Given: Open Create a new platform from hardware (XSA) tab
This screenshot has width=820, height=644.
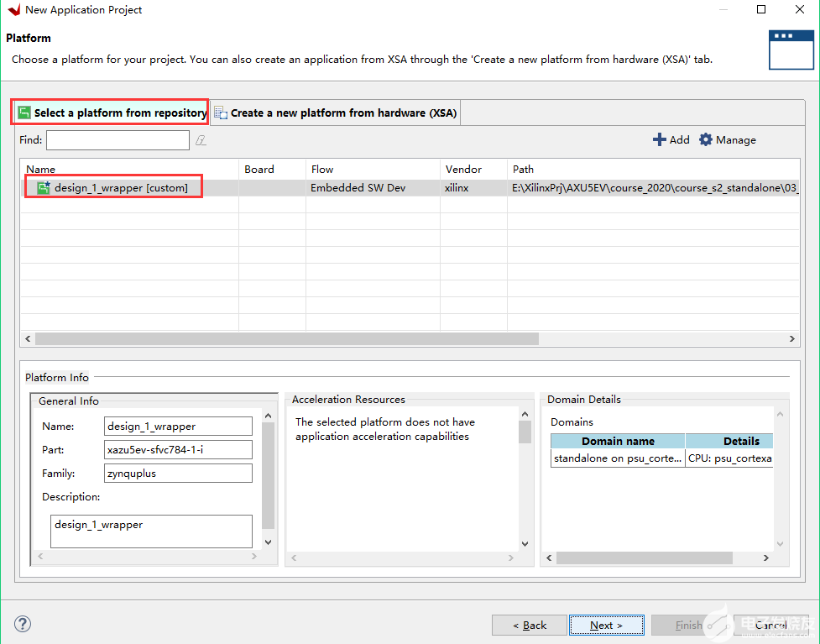Looking at the screenshot, I should [337, 113].
